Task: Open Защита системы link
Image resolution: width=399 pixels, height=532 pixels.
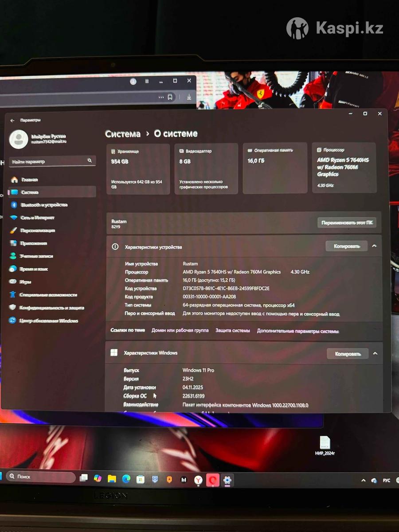Action: click(x=233, y=331)
